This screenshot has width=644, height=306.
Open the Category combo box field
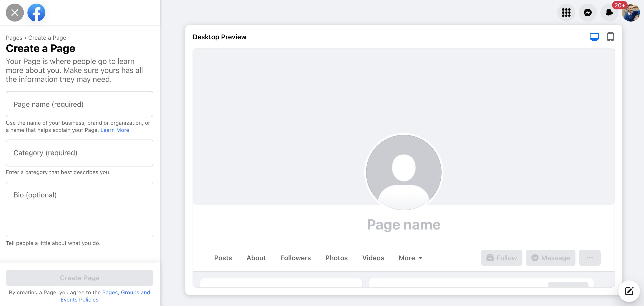coord(80,153)
